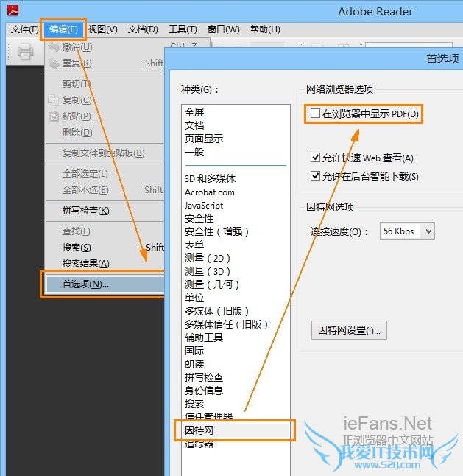Select 多媒体信任（旧版）category
Viewport: 463px width, 476px height.
[x=227, y=324]
